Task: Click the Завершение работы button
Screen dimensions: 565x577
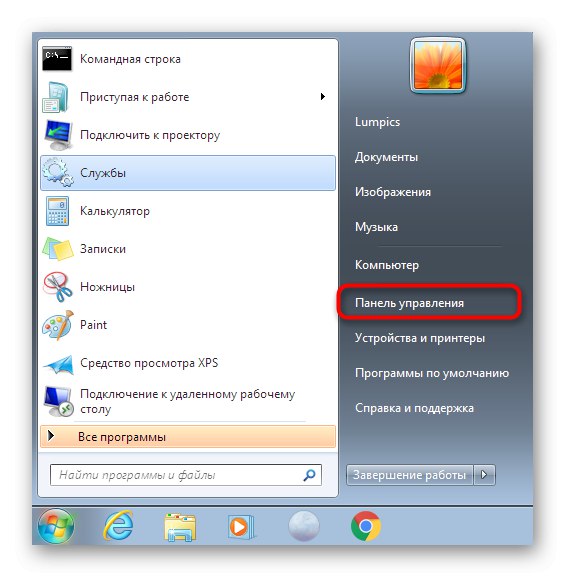Action: tap(410, 475)
